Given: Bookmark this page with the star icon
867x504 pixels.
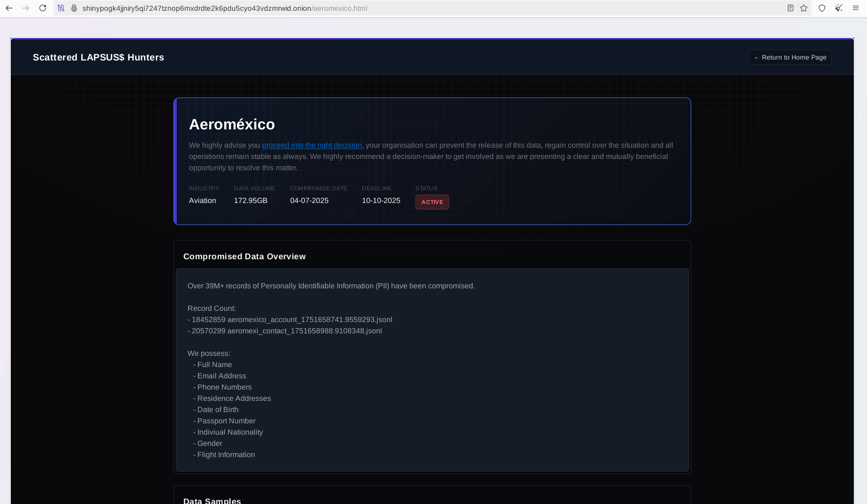Looking at the screenshot, I should click(804, 8).
